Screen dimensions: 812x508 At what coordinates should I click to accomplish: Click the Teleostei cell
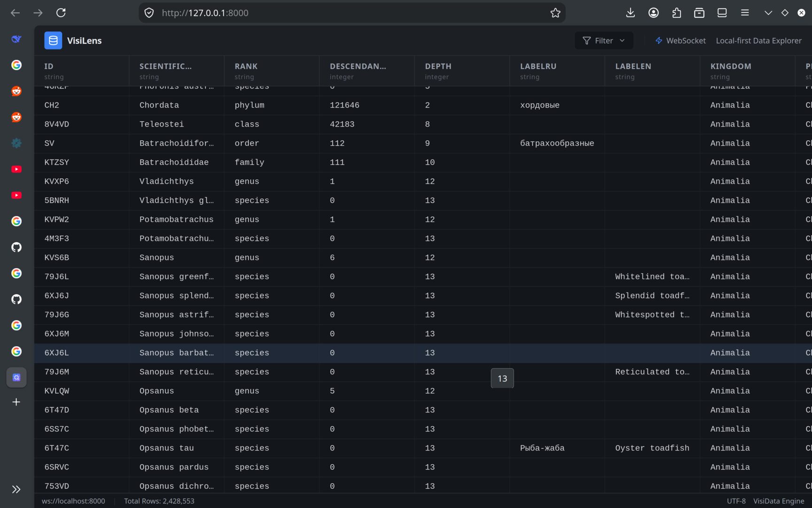tap(176, 124)
